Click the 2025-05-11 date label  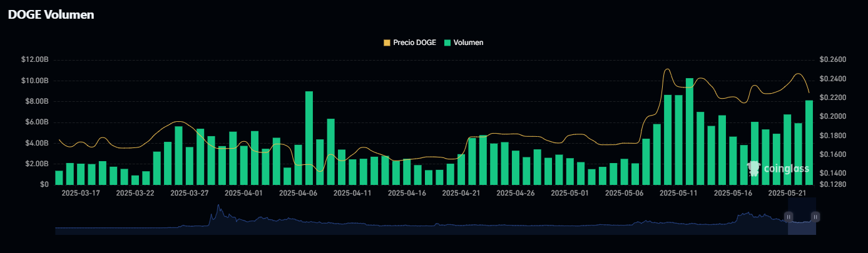679,193
